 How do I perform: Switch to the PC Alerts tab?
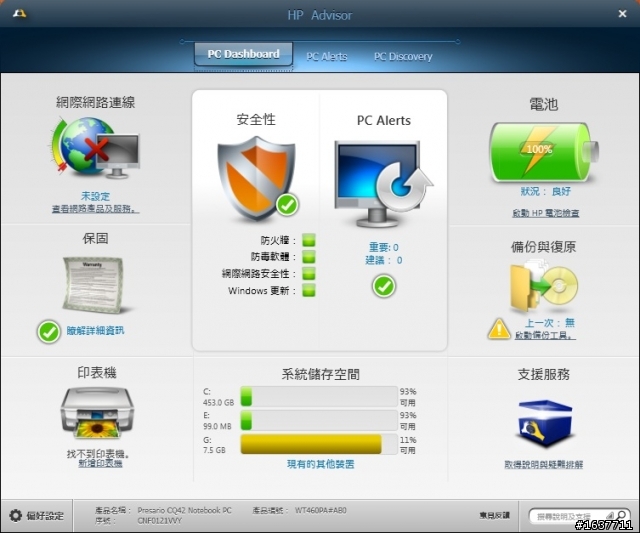tap(327, 56)
